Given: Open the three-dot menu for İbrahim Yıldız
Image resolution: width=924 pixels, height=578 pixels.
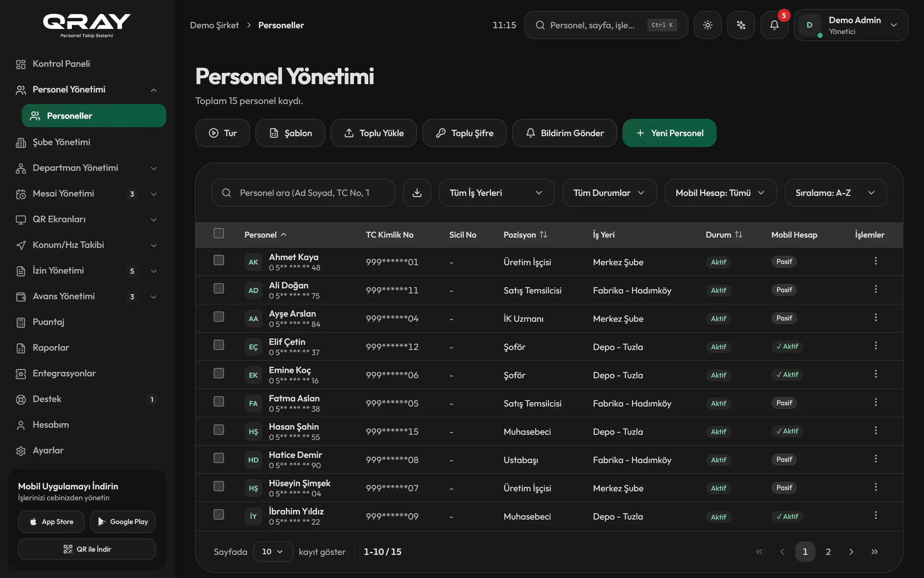Looking at the screenshot, I should coord(876,515).
